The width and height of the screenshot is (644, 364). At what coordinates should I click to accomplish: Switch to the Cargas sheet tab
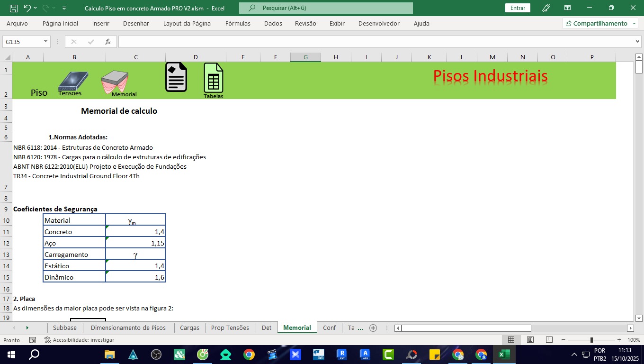click(x=189, y=328)
